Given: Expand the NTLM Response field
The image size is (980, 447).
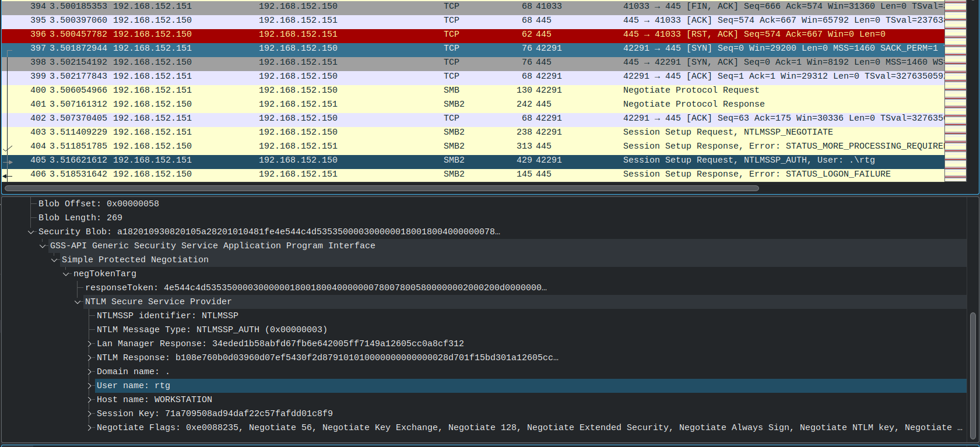Looking at the screenshot, I should [x=90, y=358].
